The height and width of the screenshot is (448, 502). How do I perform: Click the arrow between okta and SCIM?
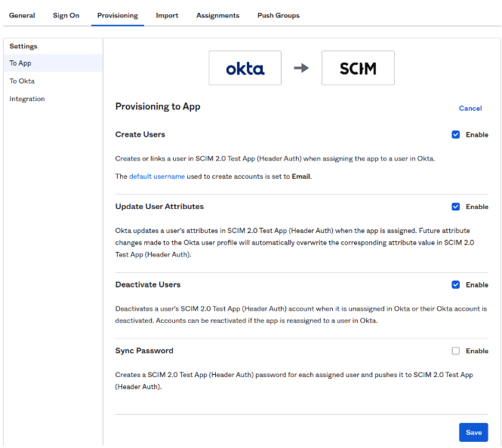click(301, 68)
